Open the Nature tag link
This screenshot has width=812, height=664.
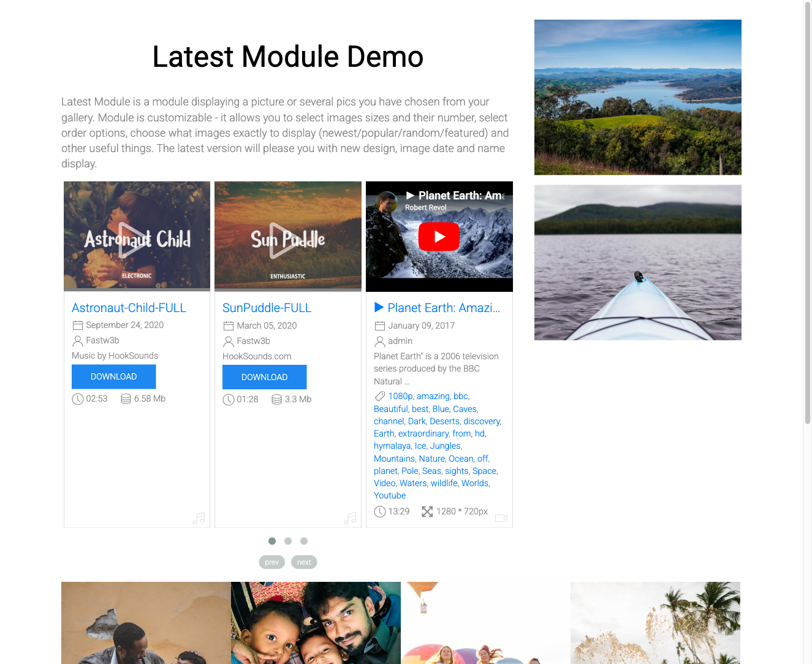pos(431,458)
